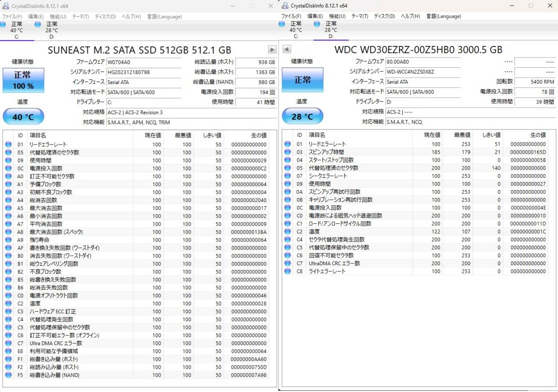Select D: drive tab in right window
Viewport: 558px width, 392px height.
click(331, 30)
